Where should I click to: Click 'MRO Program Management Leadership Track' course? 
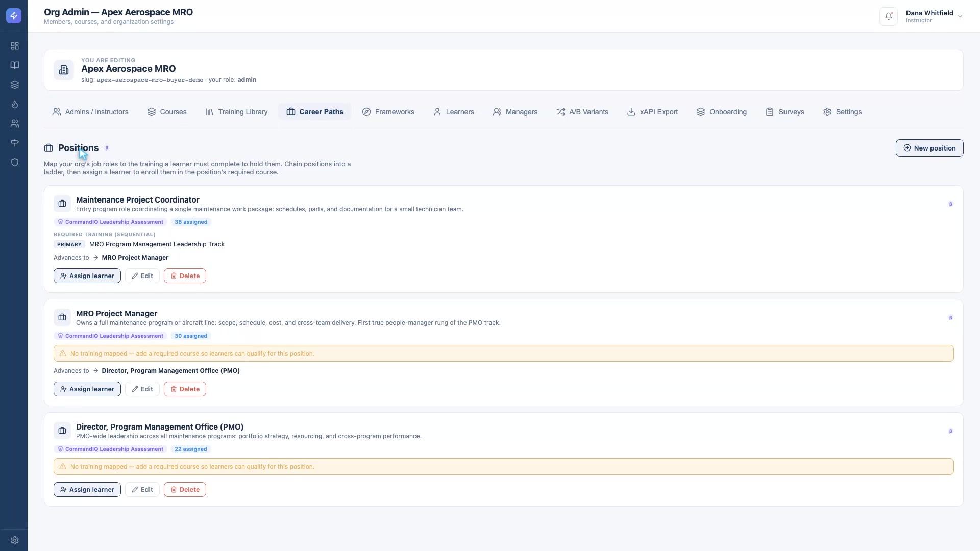(157, 244)
